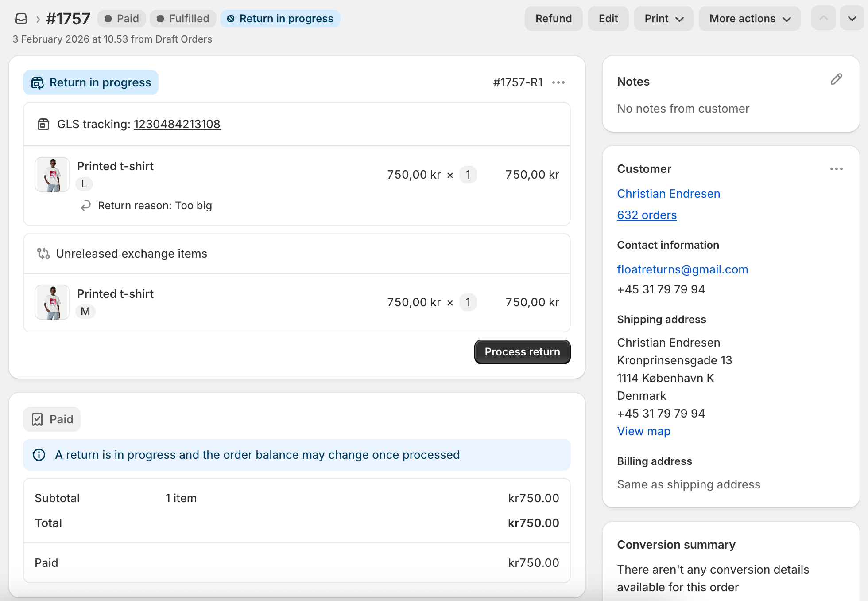Image resolution: width=868 pixels, height=601 pixels.
Task: Go to previous order with up arrow
Action: pyautogui.click(x=823, y=18)
